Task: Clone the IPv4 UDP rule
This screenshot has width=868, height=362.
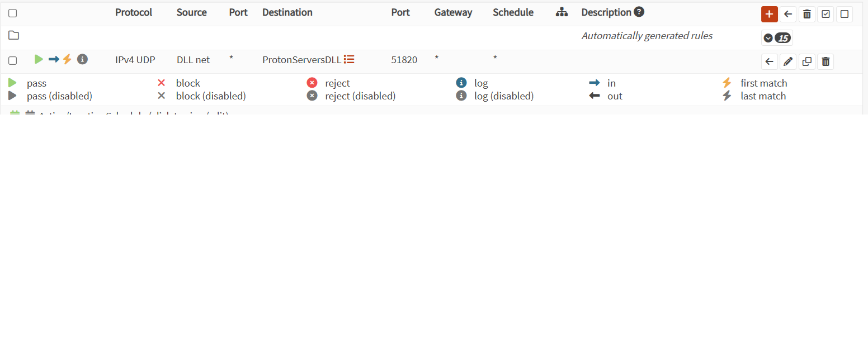Action: coord(806,61)
